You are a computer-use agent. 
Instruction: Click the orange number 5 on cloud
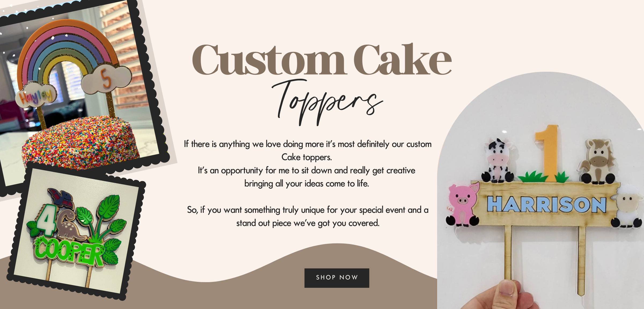(106, 78)
